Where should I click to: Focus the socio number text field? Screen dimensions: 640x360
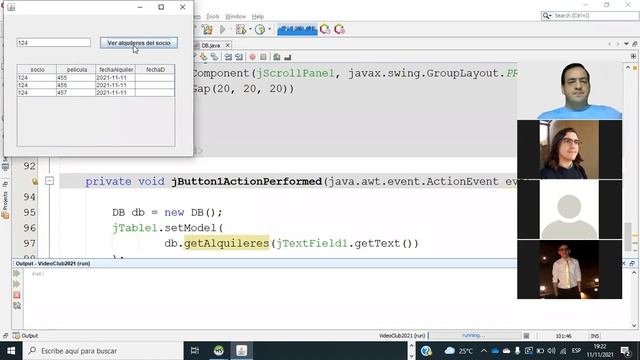tap(53, 43)
